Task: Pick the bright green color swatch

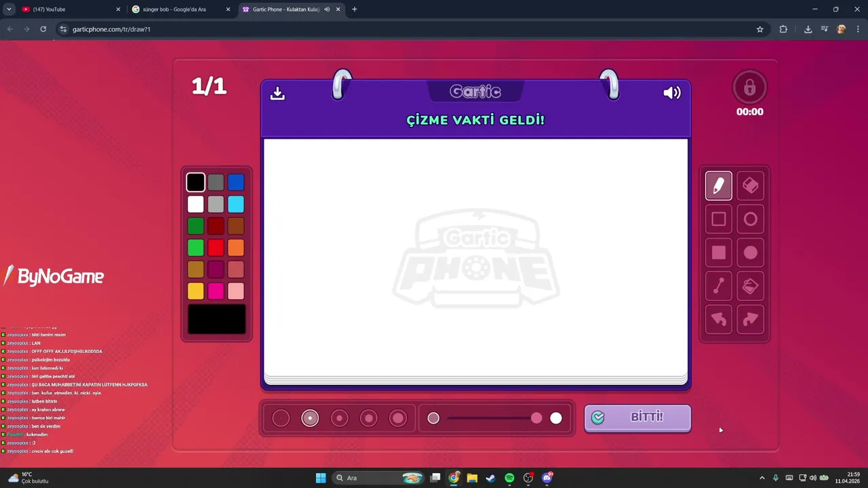Action: click(195, 247)
